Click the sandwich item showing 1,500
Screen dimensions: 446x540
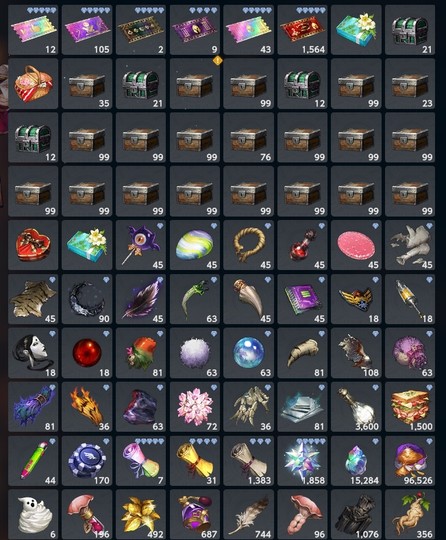(410, 407)
